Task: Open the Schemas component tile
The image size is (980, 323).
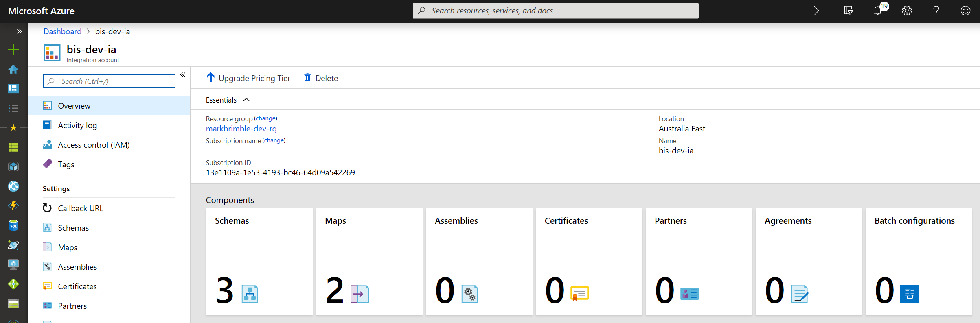Action: click(x=259, y=262)
